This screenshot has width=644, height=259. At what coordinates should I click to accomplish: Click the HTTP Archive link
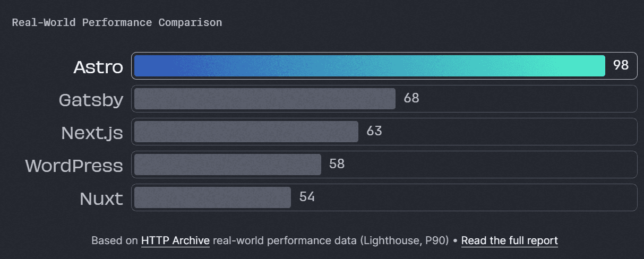(x=175, y=240)
